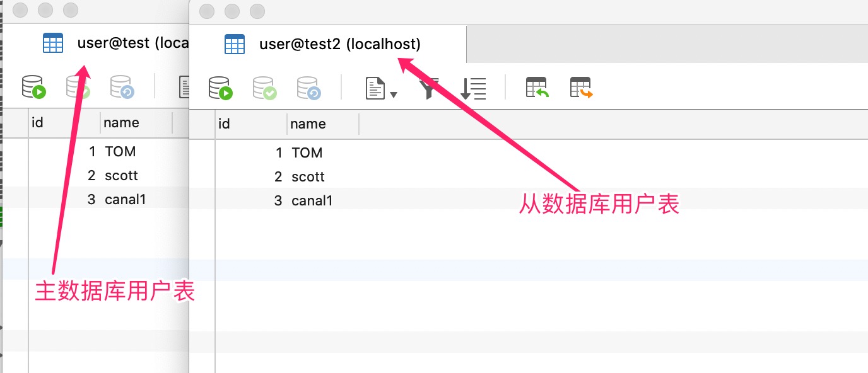The height and width of the screenshot is (373, 868).
Task: Click id column header in user@test window
Action: point(64,122)
